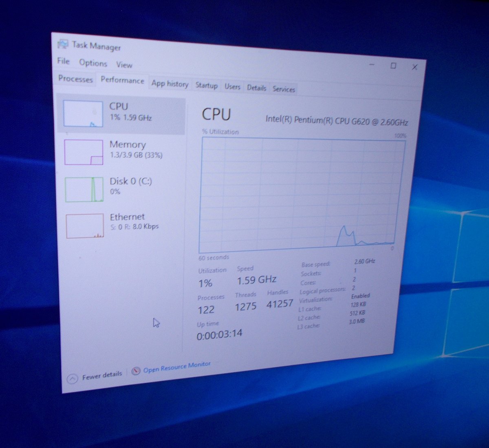Click Open Resource Monitor link
The image size is (489, 448).
coord(177,367)
